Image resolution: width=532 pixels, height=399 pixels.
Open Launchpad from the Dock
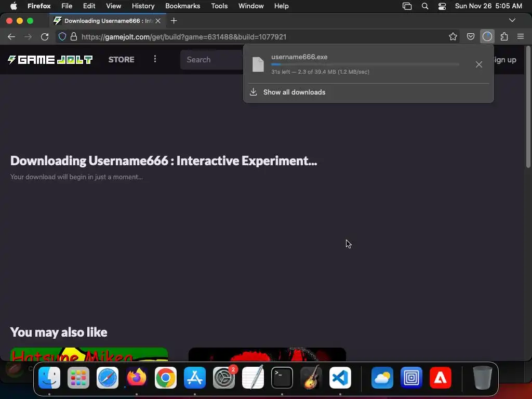pos(78,378)
